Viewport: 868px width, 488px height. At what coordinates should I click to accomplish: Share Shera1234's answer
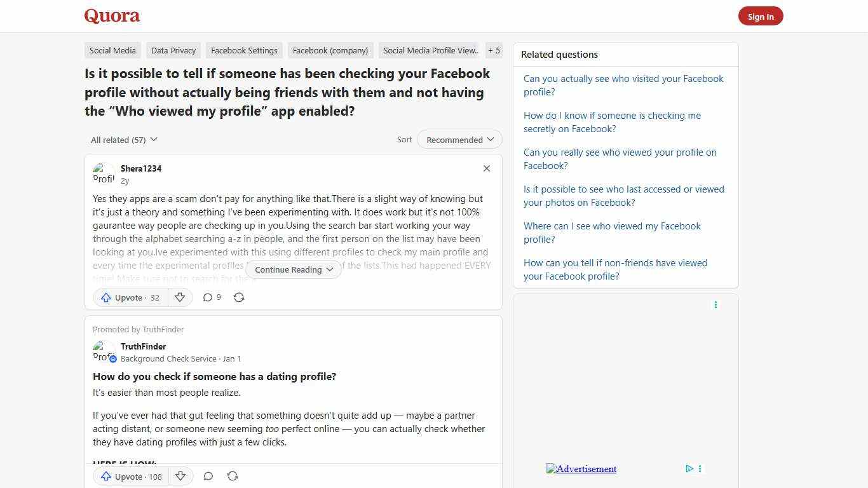click(239, 297)
